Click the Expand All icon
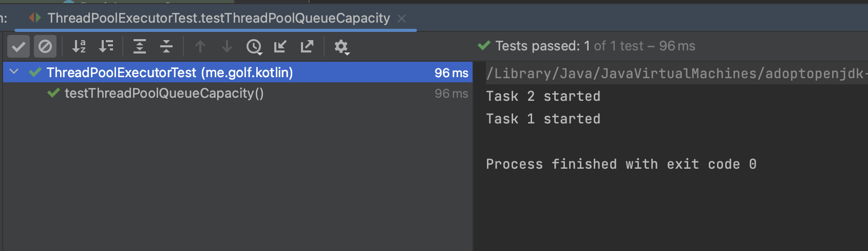868x251 pixels. 140,47
